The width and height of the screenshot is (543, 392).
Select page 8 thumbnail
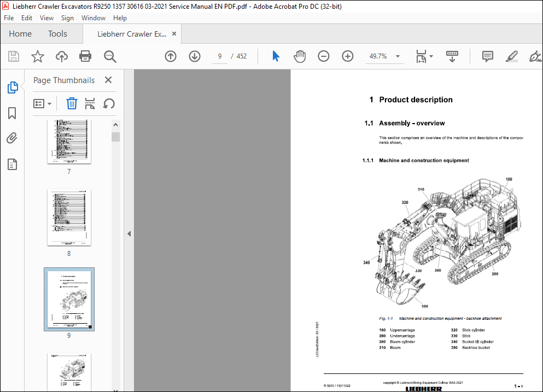pyautogui.click(x=69, y=218)
